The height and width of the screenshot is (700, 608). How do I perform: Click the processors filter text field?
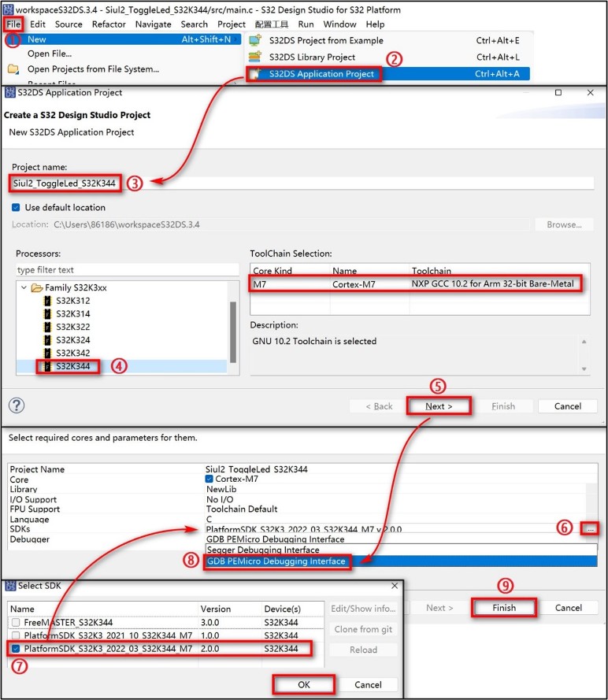tap(128, 269)
